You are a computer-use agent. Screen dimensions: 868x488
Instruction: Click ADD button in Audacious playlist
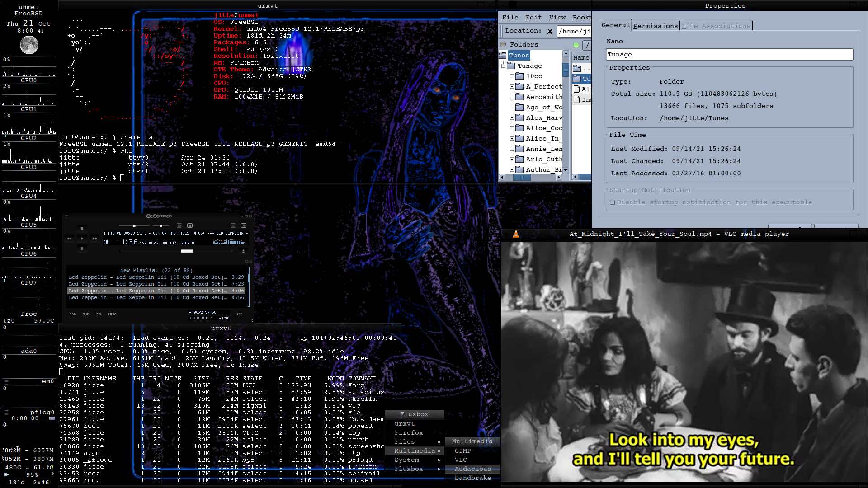click(73, 314)
